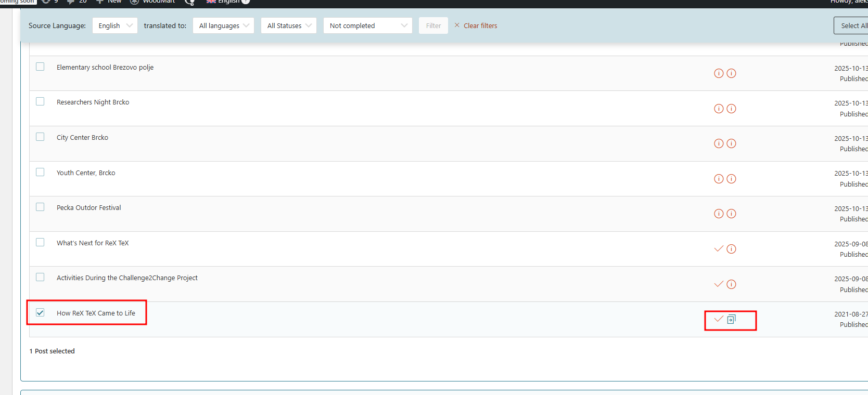Click the title Elementary school Brezovo polje

coord(105,68)
